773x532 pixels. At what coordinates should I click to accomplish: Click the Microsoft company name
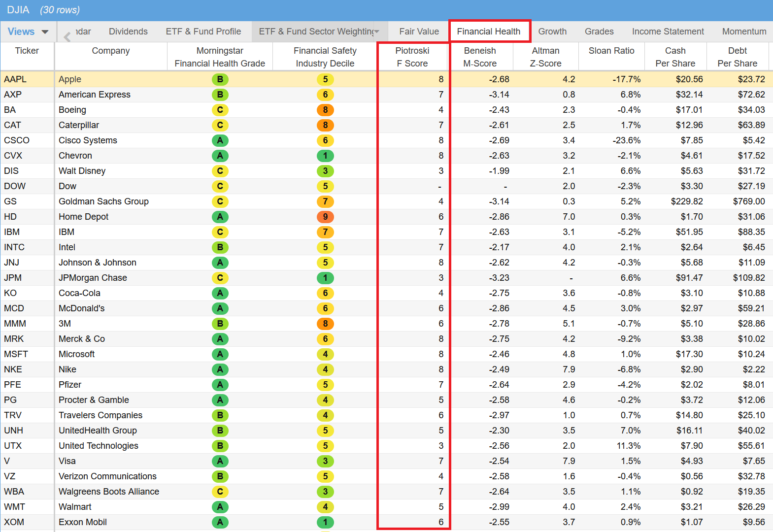click(76, 354)
